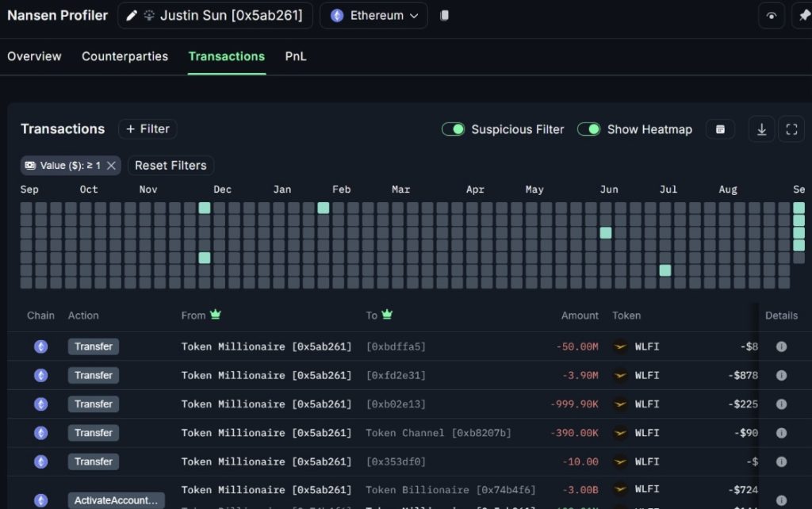Open details info icon for 50.00M transfer
Viewport: 812px width, 509px height.
point(781,346)
